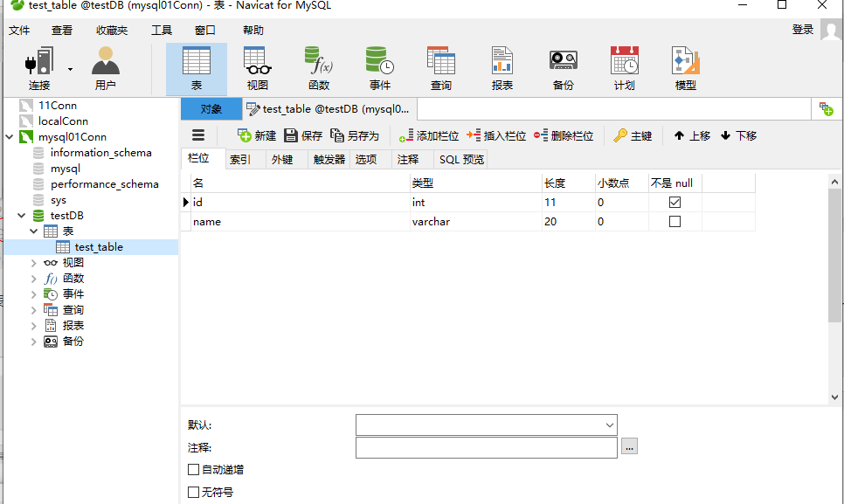Open the 默认 default value dropdown
The height and width of the screenshot is (504, 844).
tap(609, 425)
